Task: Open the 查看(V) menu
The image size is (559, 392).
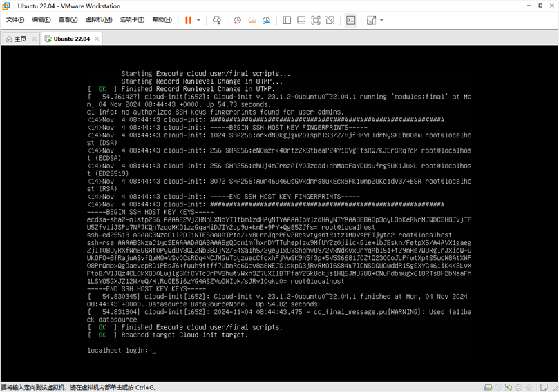Action: click(x=68, y=19)
